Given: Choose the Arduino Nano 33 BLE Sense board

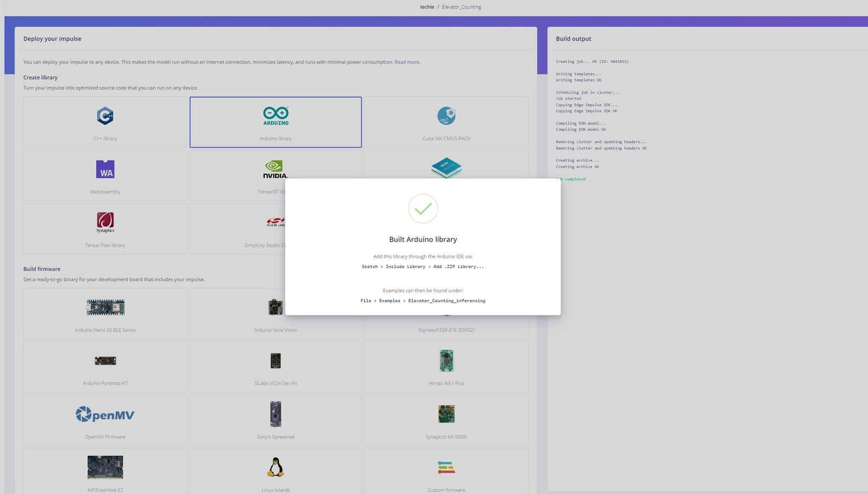Looking at the screenshot, I should tap(105, 307).
